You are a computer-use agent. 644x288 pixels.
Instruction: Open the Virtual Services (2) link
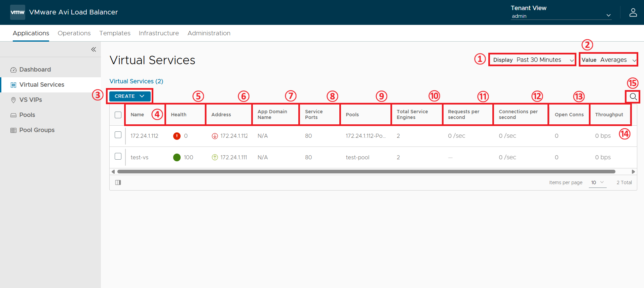click(137, 81)
